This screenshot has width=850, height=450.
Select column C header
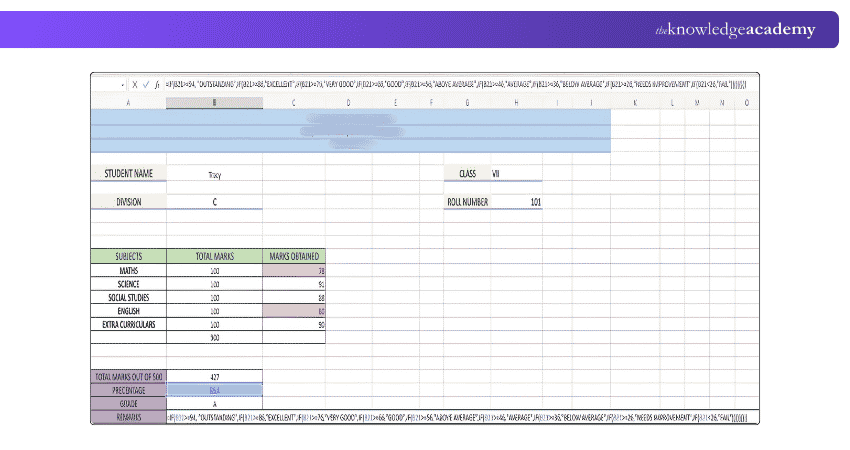click(294, 102)
